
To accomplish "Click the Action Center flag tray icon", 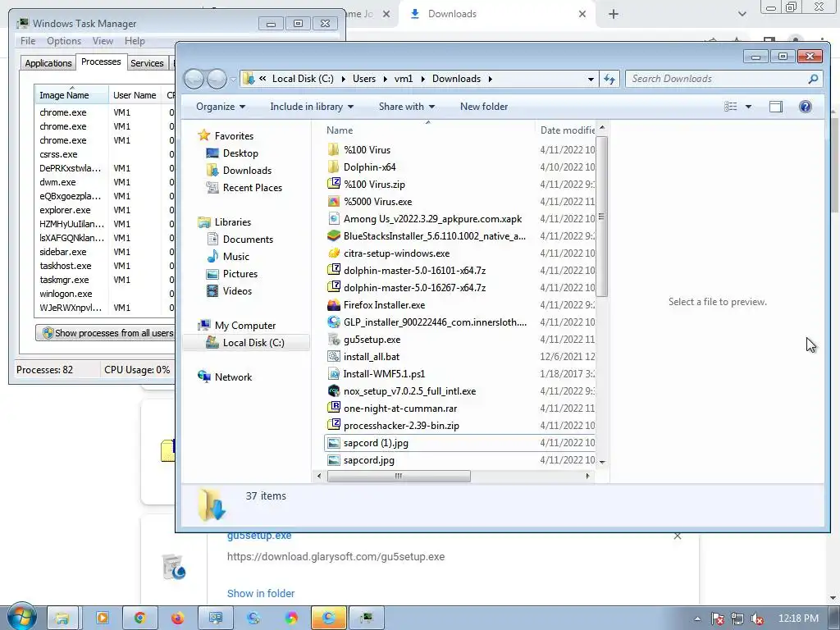I will point(717,619).
